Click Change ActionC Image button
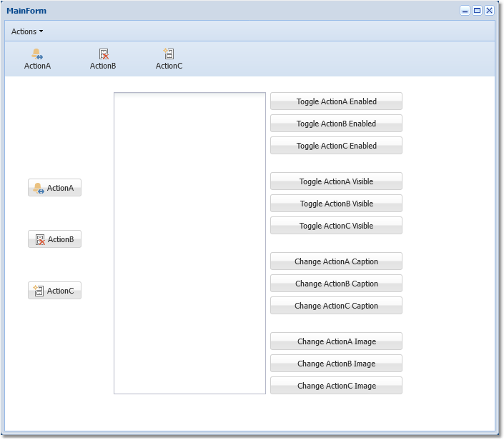Screen dimensions: 504x440 (336, 386)
